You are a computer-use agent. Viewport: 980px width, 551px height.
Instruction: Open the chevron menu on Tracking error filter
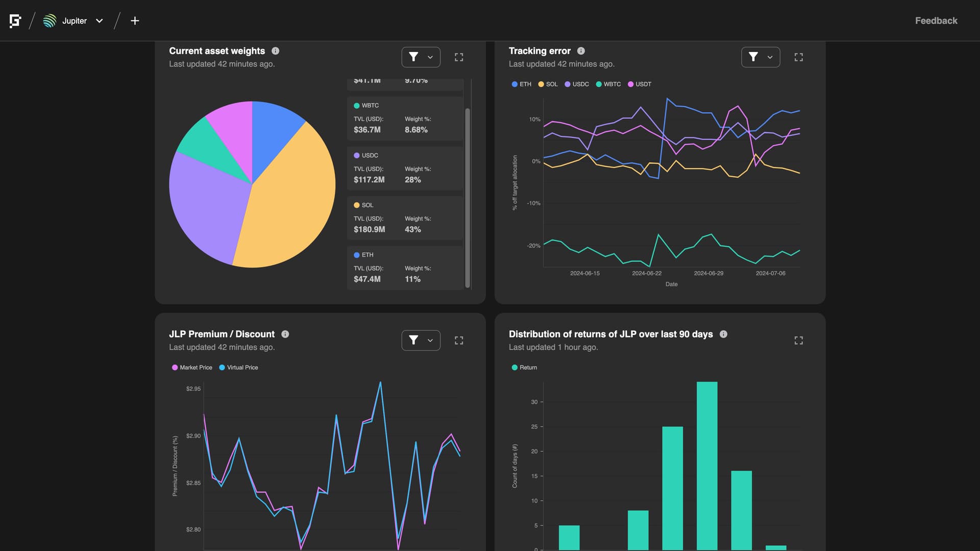(770, 57)
